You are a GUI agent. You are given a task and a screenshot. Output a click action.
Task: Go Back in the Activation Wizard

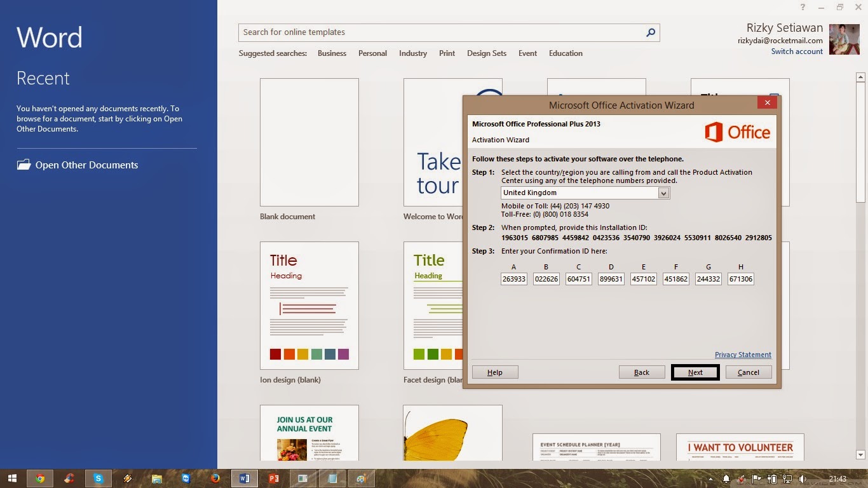coord(642,372)
